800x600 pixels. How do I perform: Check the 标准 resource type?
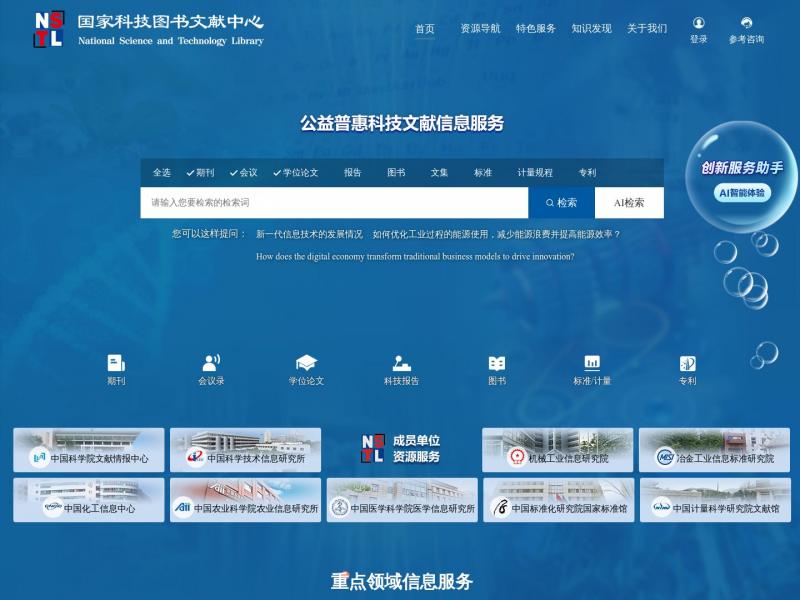(483, 172)
